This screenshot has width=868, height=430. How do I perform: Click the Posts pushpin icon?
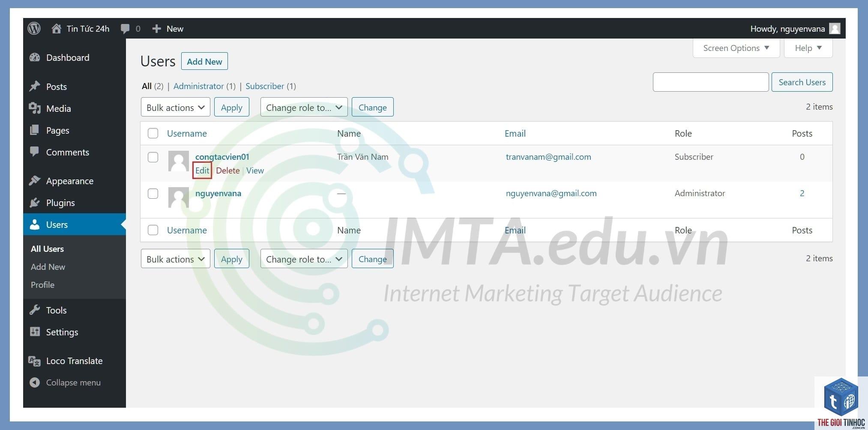click(x=35, y=87)
